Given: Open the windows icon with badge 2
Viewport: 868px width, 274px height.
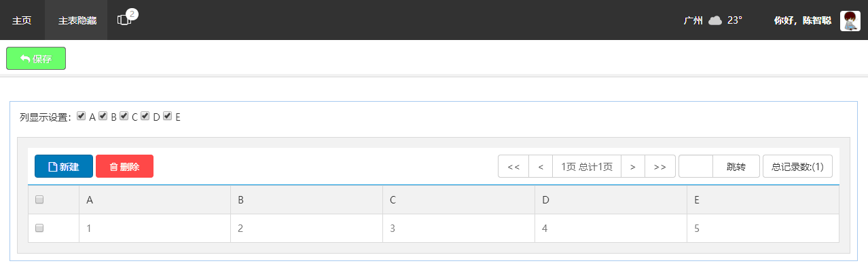Looking at the screenshot, I should tap(124, 20).
